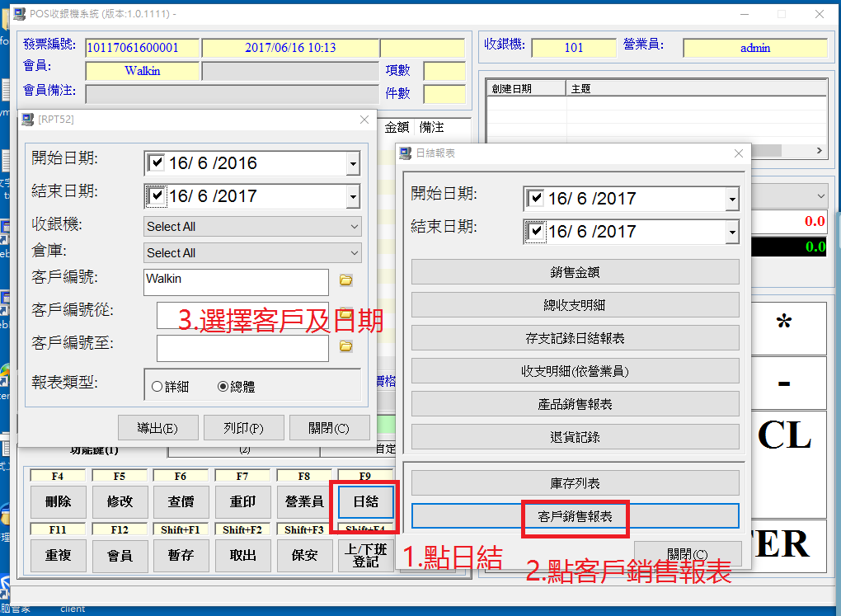Open RPT52 結束日期 16/6/2017 calendar dropdown

pos(353,197)
